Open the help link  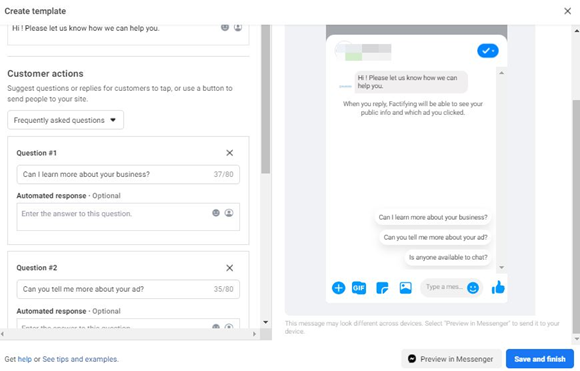click(x=25, y=359)
